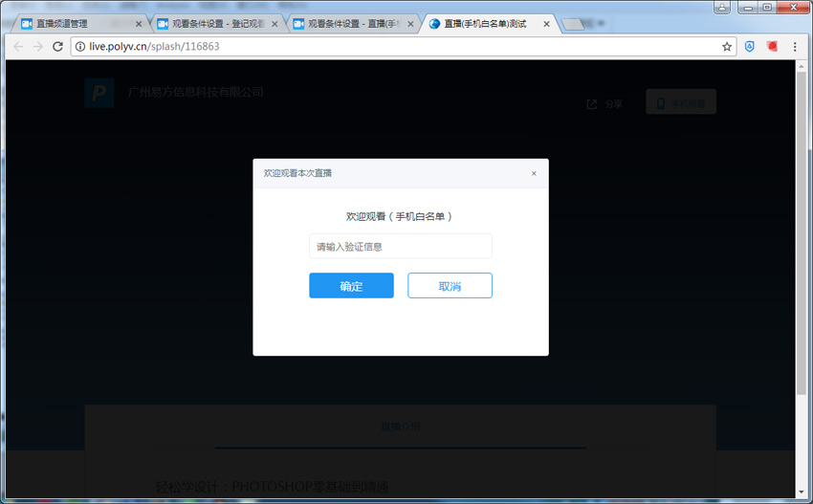The height and width of the screenshot is (504, 813).
Task: Click the live.polyv.cn address bar
Action: [383, 46]
